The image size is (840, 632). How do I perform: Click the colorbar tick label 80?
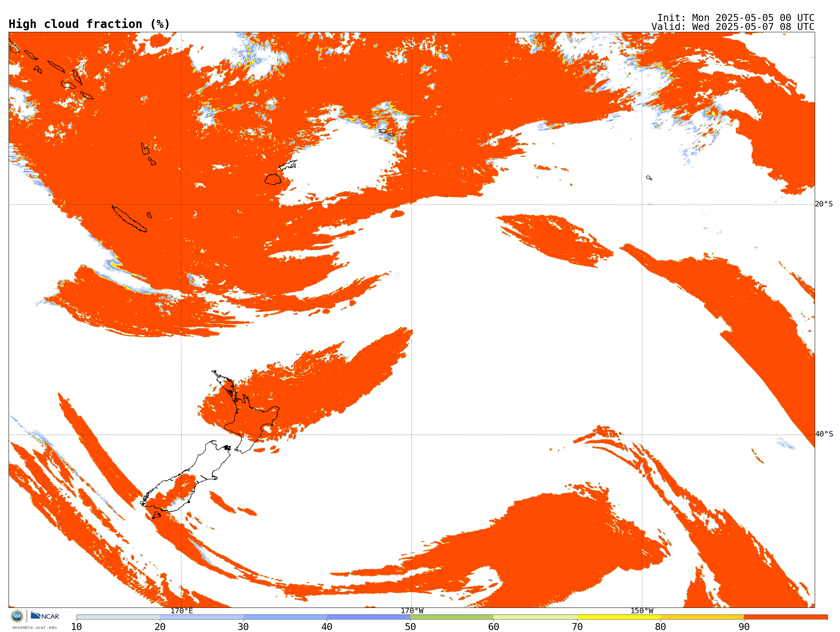[x=661, y=627]
